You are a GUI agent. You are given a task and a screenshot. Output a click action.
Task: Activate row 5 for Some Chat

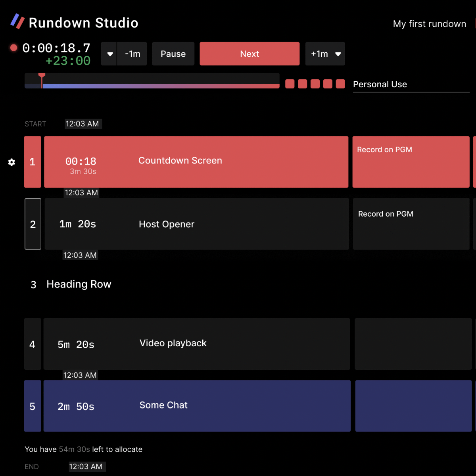tap(33, 406)
